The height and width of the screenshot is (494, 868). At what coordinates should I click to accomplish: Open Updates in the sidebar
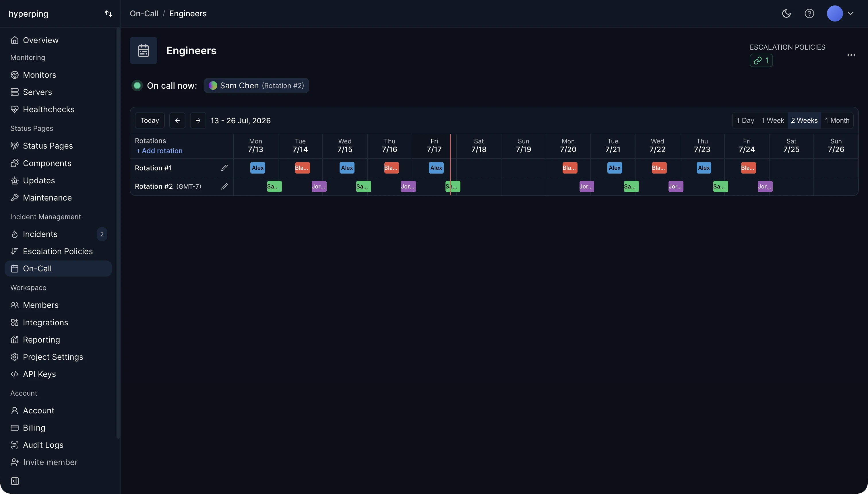click(58, 180)
